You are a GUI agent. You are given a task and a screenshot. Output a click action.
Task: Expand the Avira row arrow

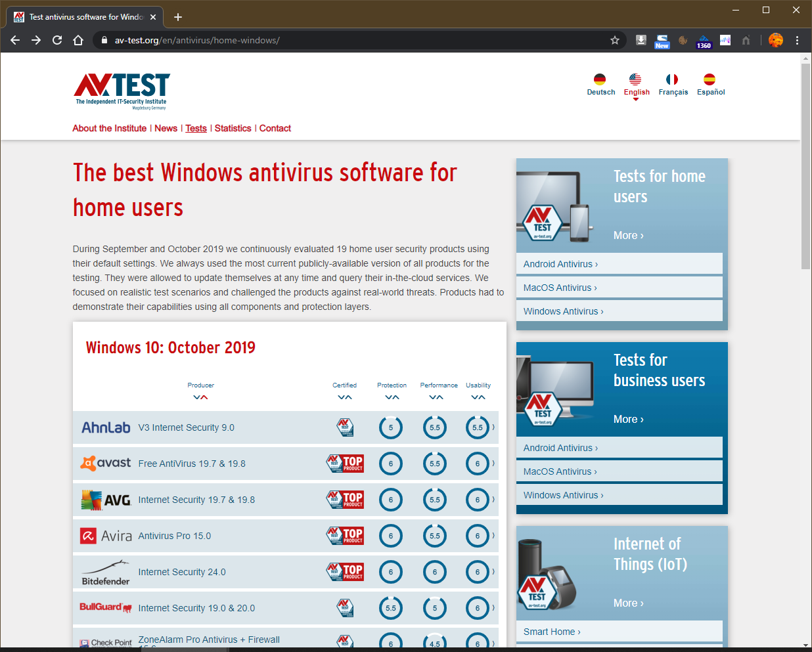pos(493,535)
